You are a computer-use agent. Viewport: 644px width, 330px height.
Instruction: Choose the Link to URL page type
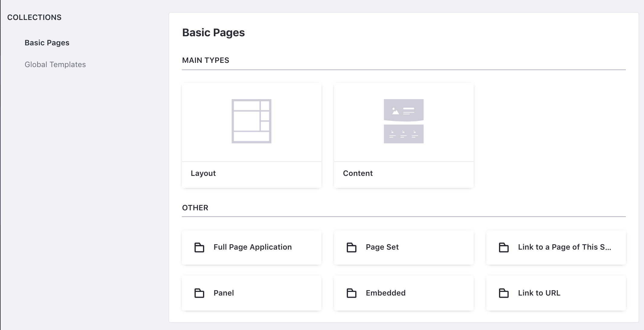556,293
